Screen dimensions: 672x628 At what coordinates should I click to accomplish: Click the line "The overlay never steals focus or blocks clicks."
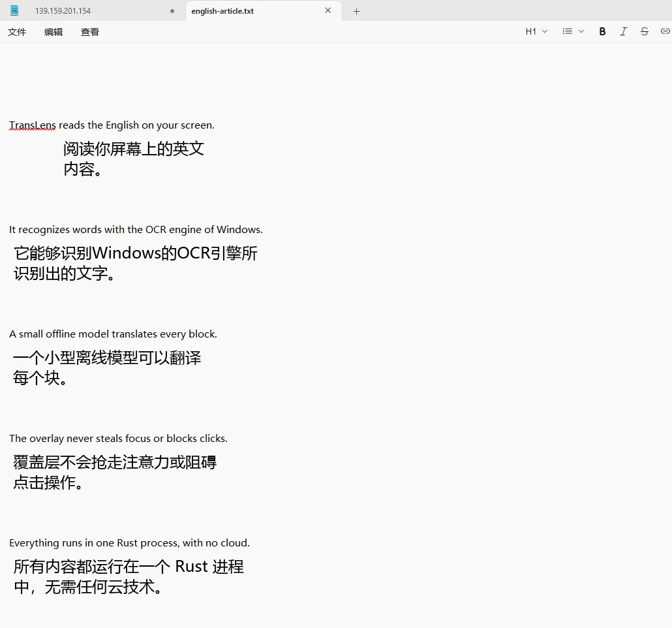click(x=118, y=439)
